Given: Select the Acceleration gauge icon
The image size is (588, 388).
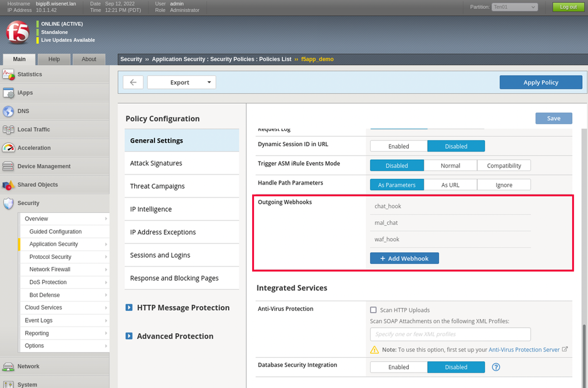Looking at the screenshot, I should [x=8, y=148].
